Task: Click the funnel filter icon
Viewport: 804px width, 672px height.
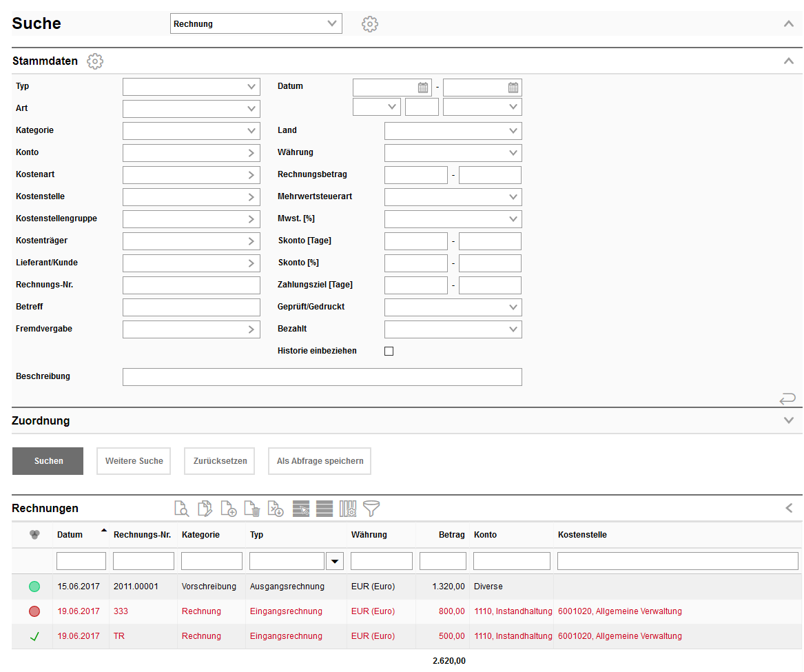Action: pos(372,509)
